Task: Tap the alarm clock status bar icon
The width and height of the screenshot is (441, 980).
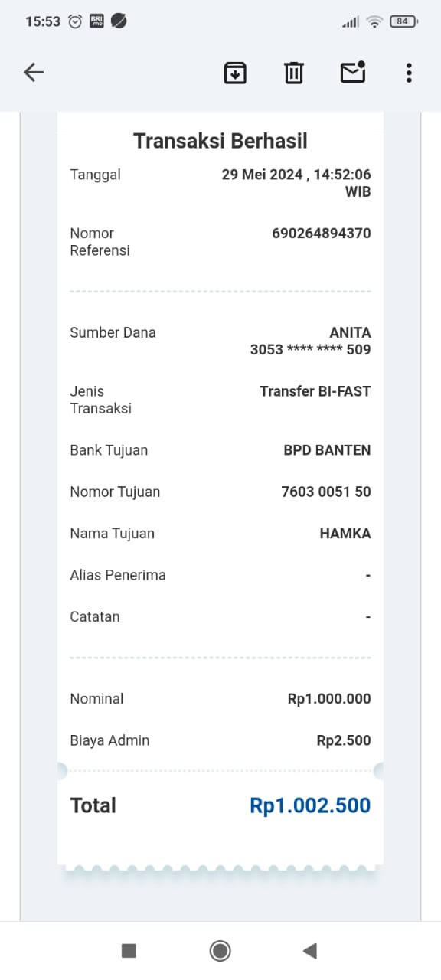Action: (73, 21)
